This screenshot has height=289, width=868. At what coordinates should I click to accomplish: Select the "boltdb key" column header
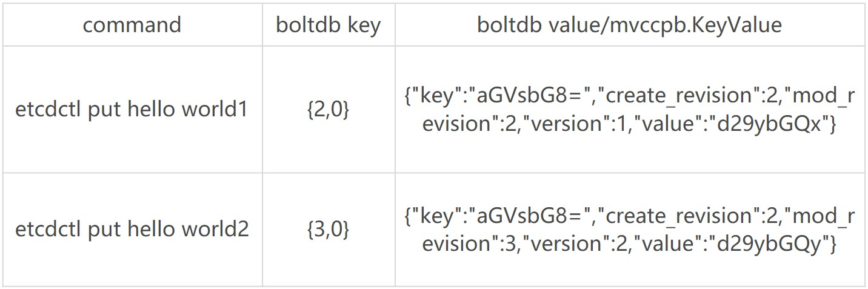pos(329,25)
